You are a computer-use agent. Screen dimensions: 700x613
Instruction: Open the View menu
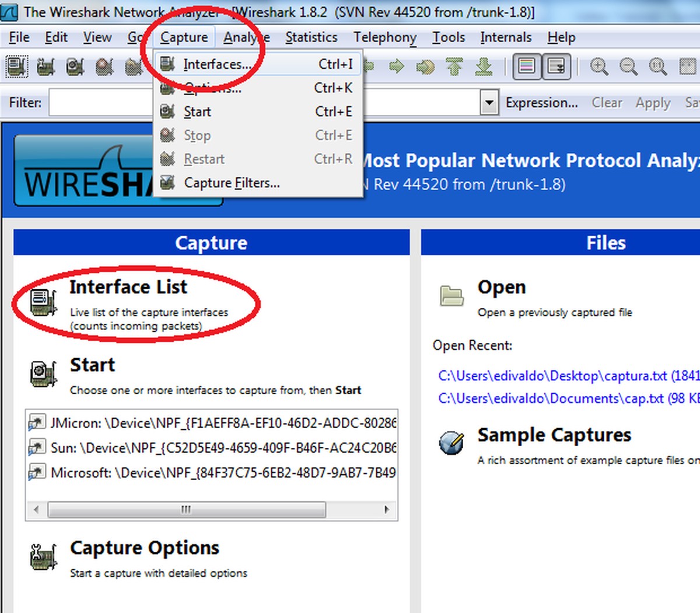pyautogui.click(x=97, y=37)
